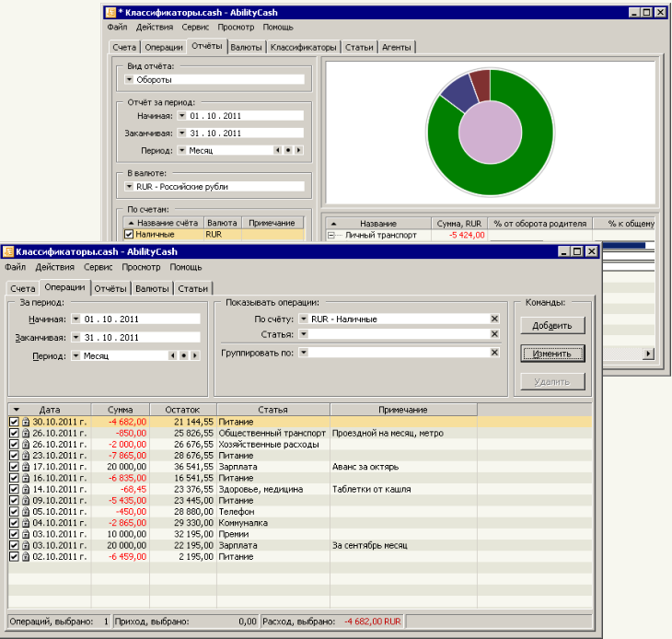Image resolution: width=672 pixels, height=639 pixels.
Task: Clear the 'Группировать по' grouping field
Action: (494, 352)
